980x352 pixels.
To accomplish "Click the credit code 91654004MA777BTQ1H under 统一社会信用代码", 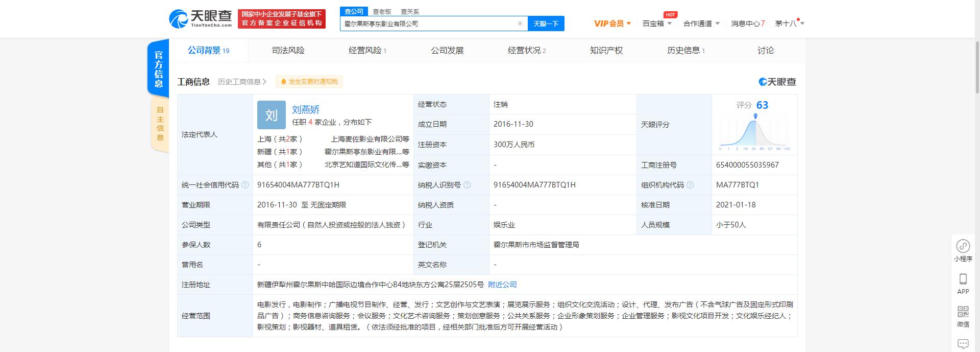I will coord(298,185).
